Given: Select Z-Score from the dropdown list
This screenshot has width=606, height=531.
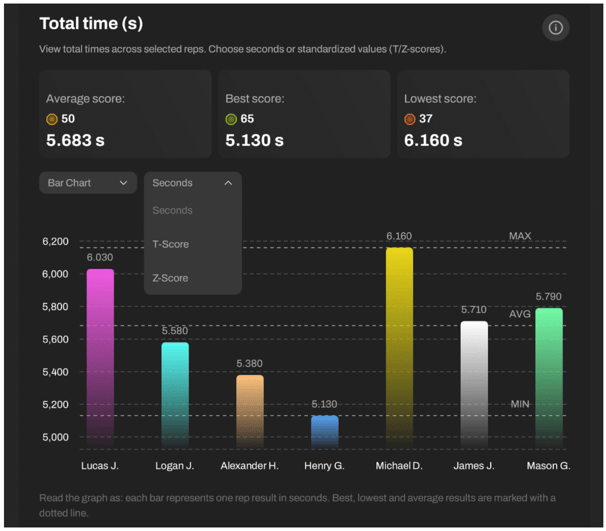Looking at the screenshot, I should point(171,278).
